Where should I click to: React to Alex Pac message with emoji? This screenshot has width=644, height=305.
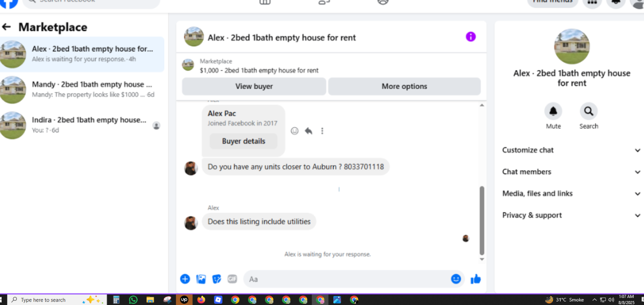[x=295, y=131]
